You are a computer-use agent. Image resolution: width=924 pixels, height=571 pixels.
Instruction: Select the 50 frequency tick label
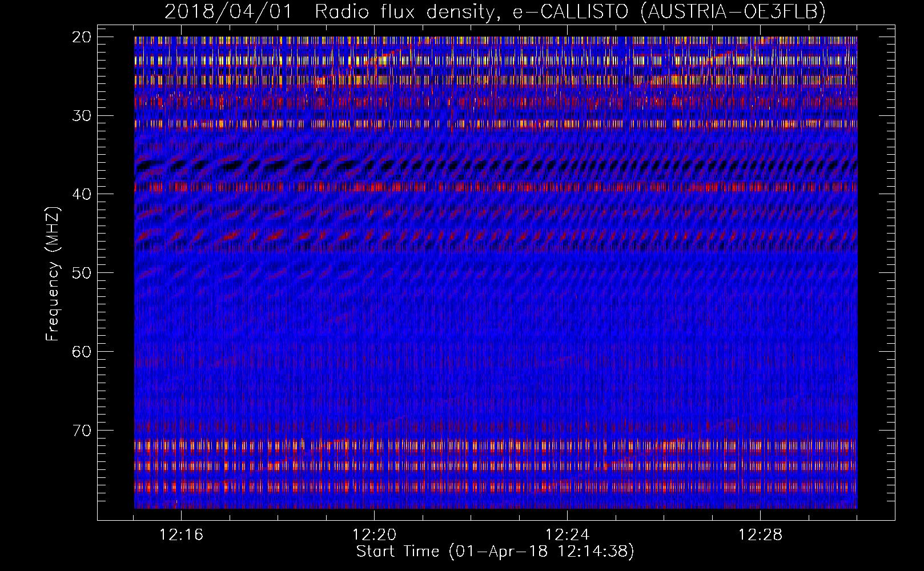point(82,273)
